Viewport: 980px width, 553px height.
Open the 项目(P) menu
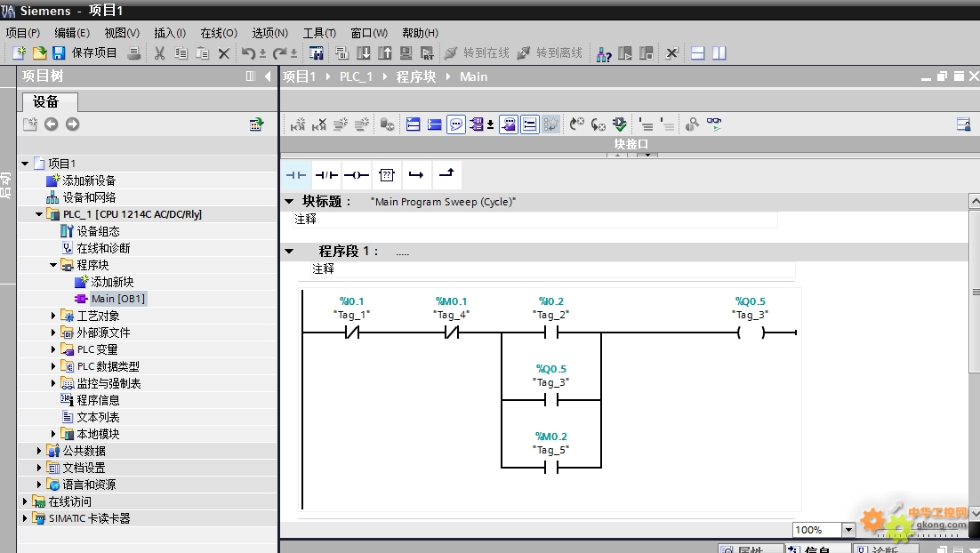click(22, 33)
